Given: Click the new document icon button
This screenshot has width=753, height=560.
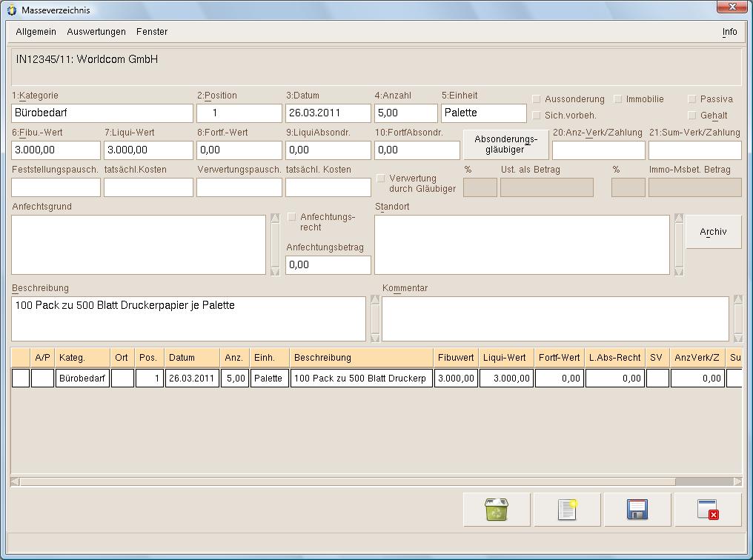Looking at the screenshot, I should (567, 510).
